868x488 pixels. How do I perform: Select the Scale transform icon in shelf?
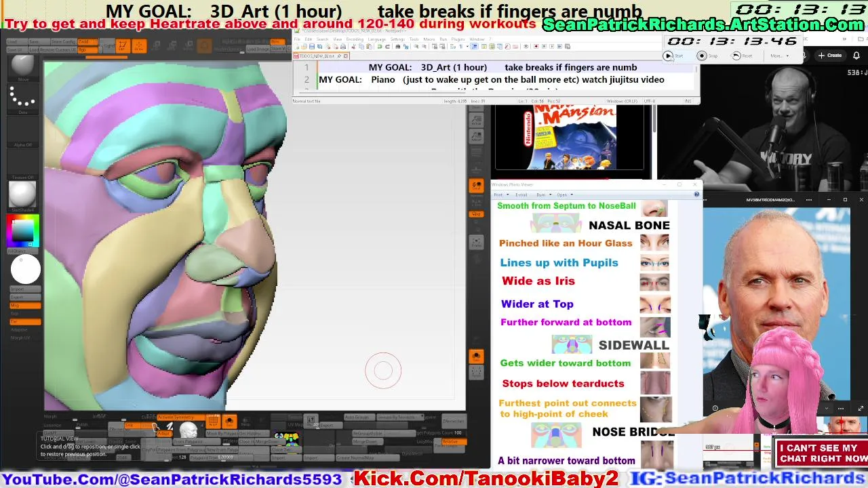click(x=172, y=45)
